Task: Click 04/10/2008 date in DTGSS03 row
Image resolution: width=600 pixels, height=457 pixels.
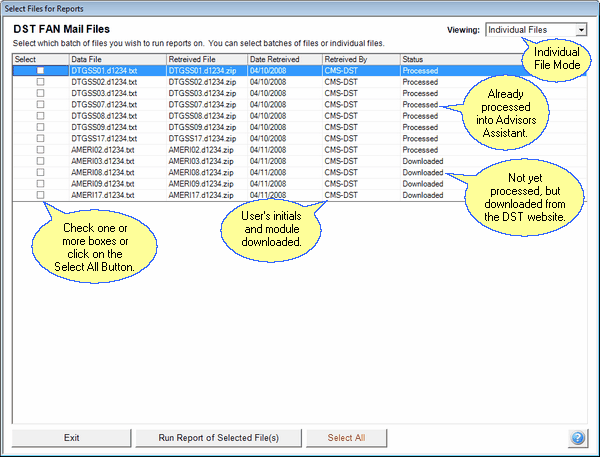Action: 268,93
